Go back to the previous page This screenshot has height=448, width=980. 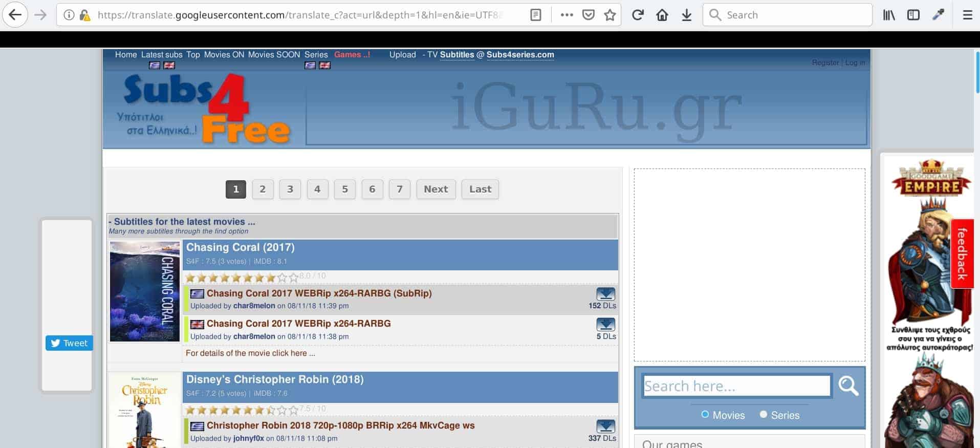pyautogui.click(x=15, y=15)
